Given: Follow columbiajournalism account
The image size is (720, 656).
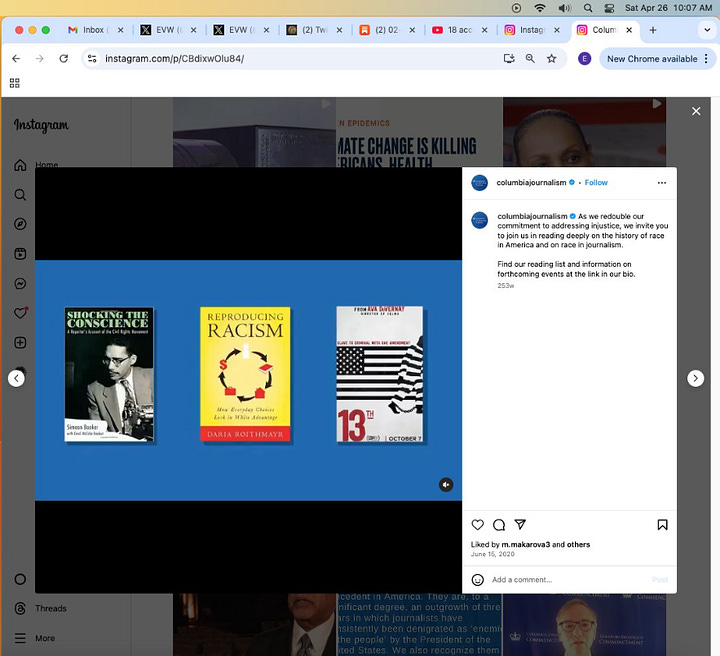Looking at the screenshot, I should click(x=596, y=183).
